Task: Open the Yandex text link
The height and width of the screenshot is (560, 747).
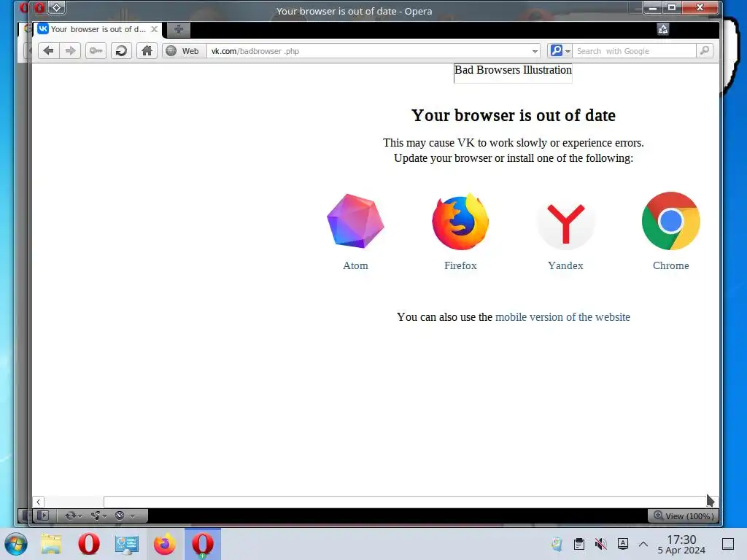Action: (565, 265)
